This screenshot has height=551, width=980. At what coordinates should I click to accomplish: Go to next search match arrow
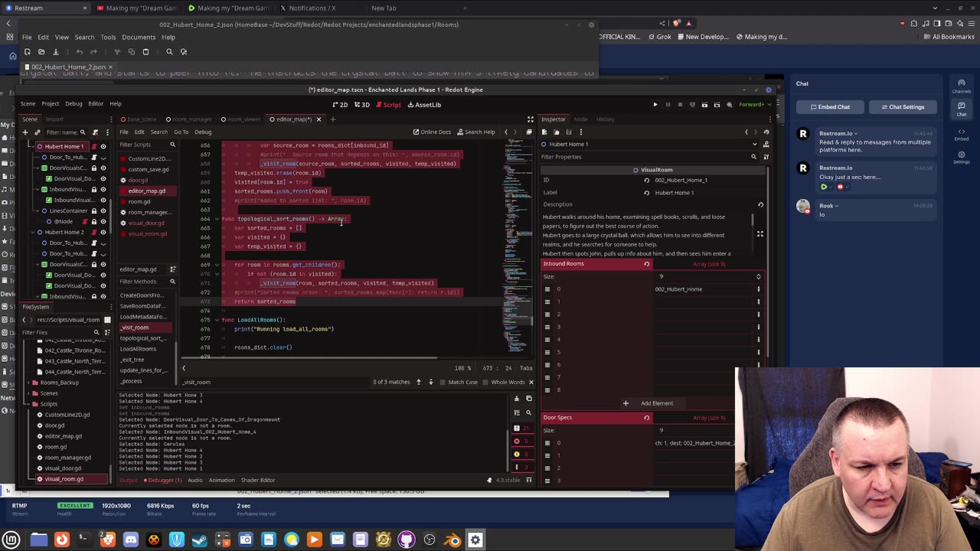click(430, 382)
